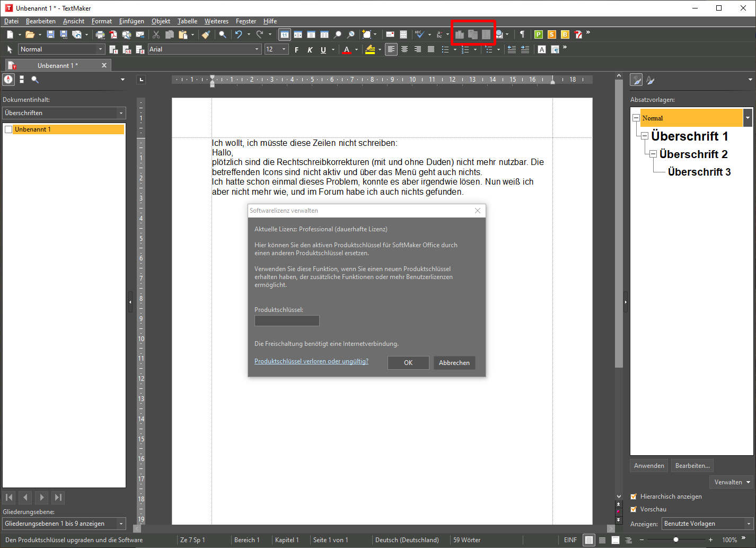Center-align the paragraph
756x548 pixels.
pyautogui.click(x=405, y=49)
